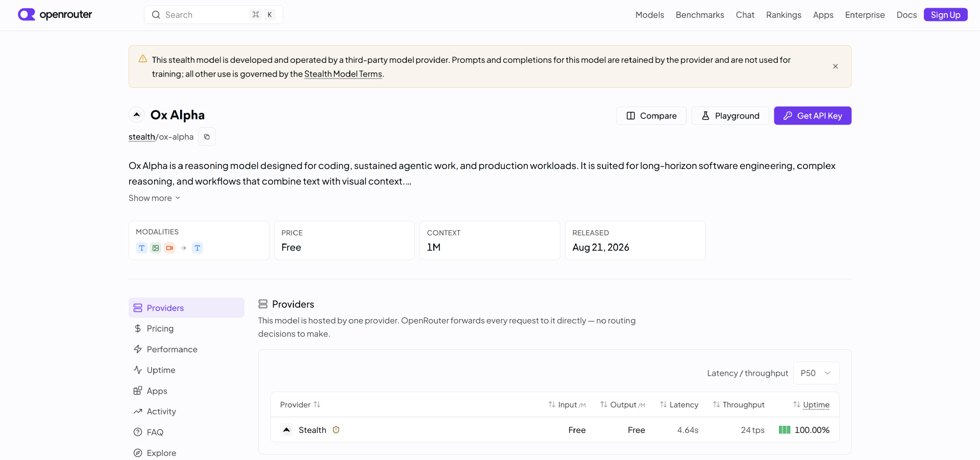Open the OpenRouter logo home link
The height and width of the screenshot is (460, 980).
pyautogui.click(x=55, y=14)
